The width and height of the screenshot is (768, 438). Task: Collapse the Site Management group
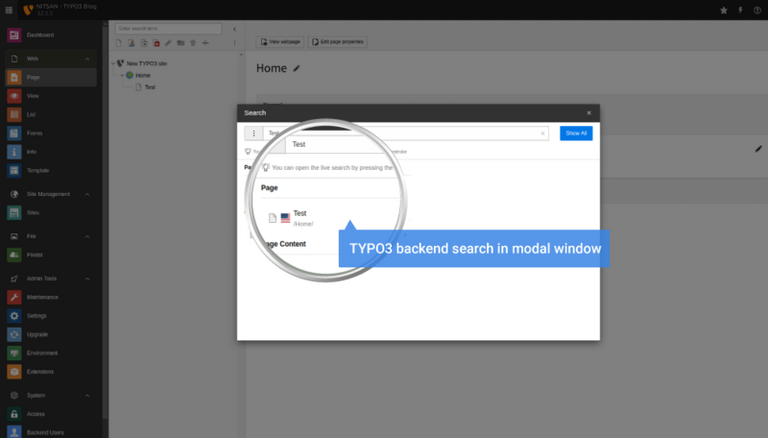coord(87,195)
